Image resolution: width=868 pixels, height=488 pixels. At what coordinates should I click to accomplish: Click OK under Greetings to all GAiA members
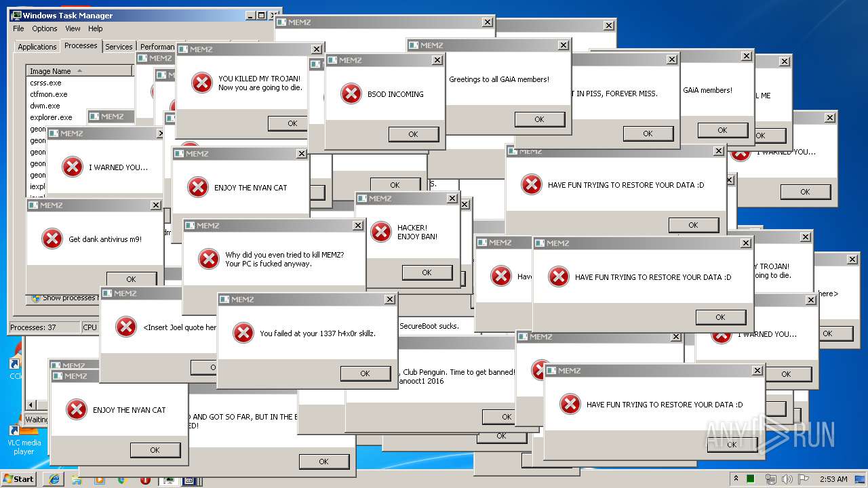(539, 119)
